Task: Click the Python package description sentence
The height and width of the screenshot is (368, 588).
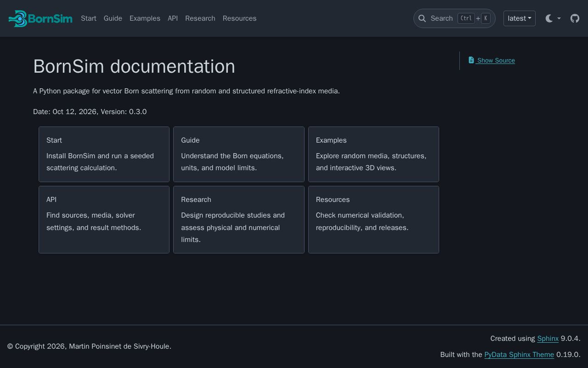Action: pos(187,91)
